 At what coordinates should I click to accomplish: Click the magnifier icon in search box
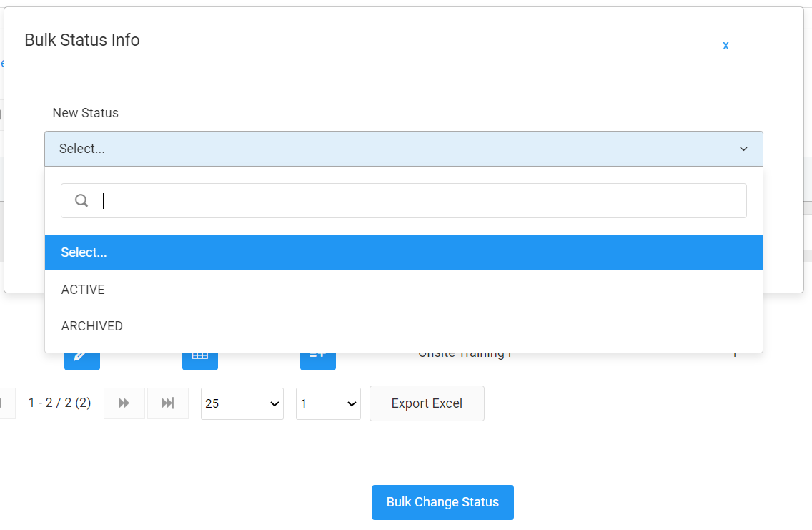[x=81, y=200]
